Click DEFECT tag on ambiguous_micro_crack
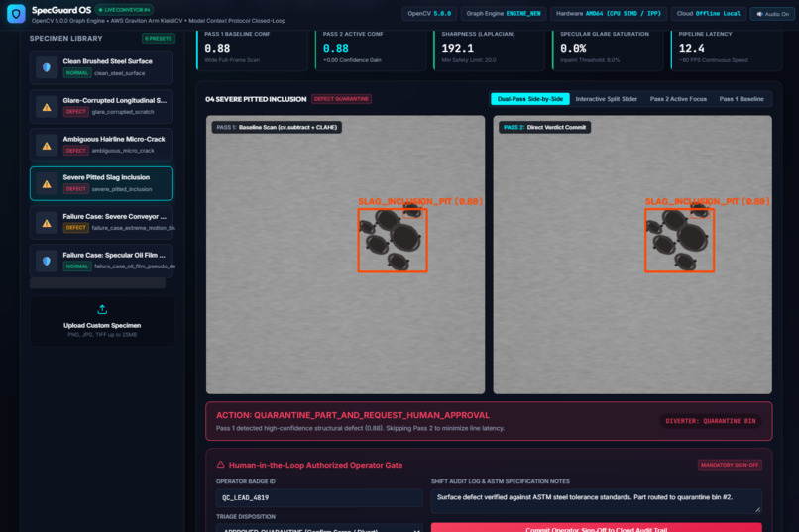The height and width of the screenshot is (532, 799). point(76,151)
